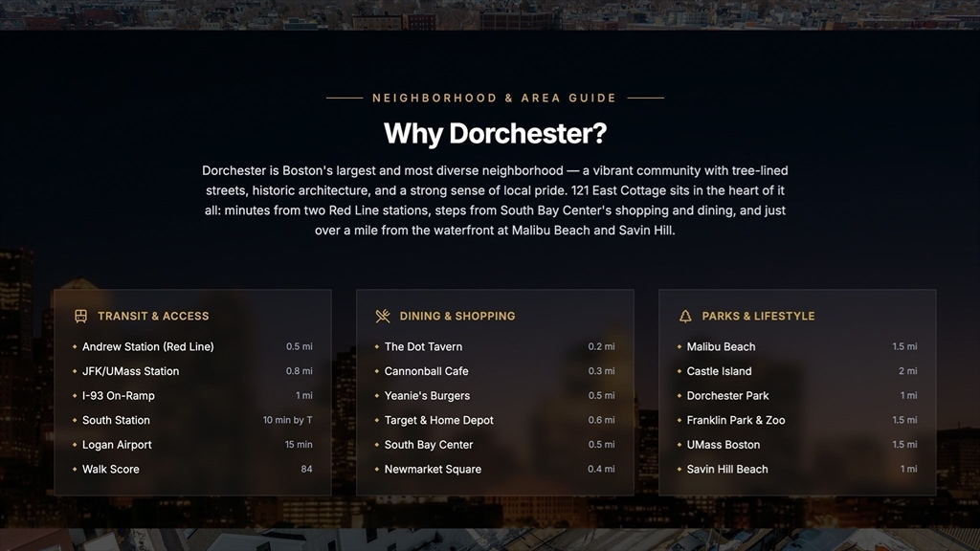This screenshot has height=551, width=980.
Task: Click the dining utensils icon
Action: [383, 316]
